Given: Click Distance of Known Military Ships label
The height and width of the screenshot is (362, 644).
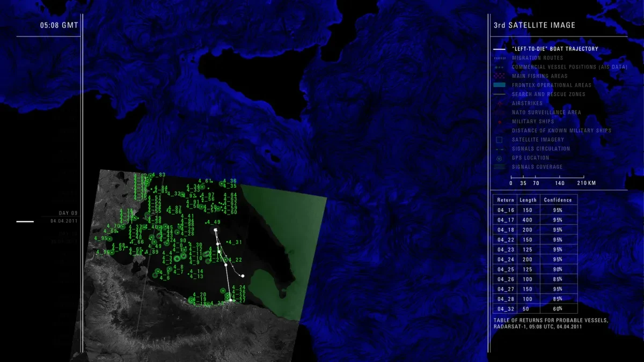Looking at the screenshot, I should tap(561, 130).
